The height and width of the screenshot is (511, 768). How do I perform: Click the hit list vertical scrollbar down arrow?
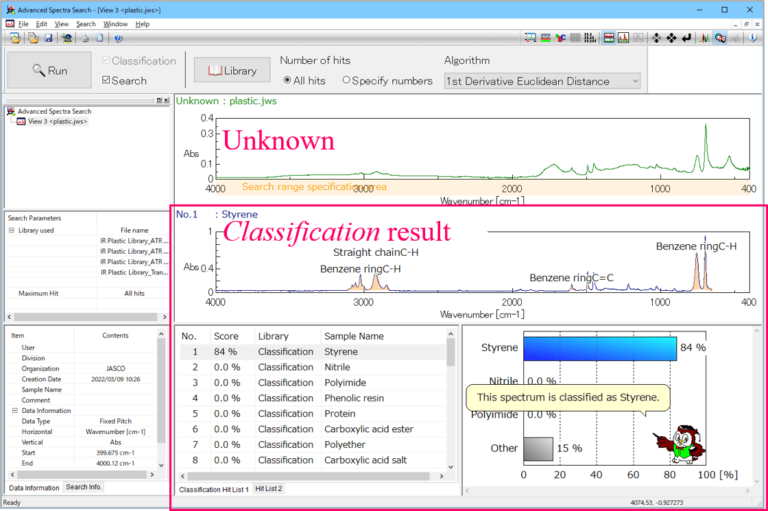(x=451, y=467)
